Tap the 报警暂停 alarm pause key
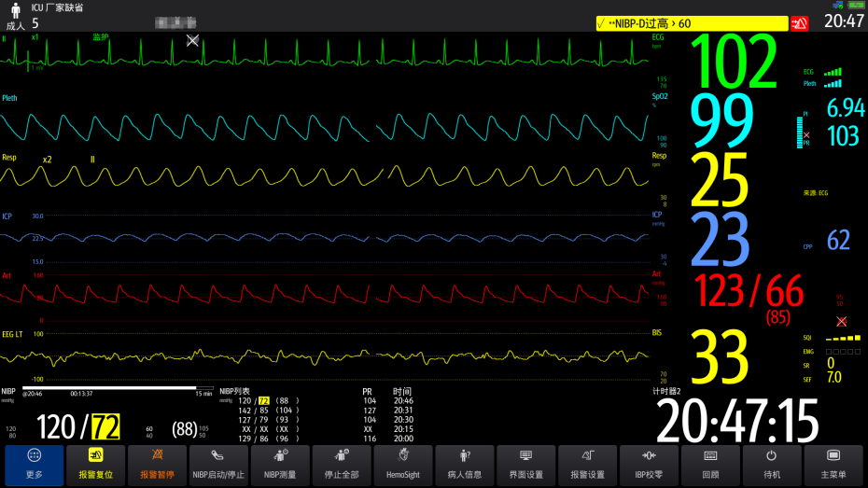The width and height of the screenshot is (868, 488). (x=157, y=466)
